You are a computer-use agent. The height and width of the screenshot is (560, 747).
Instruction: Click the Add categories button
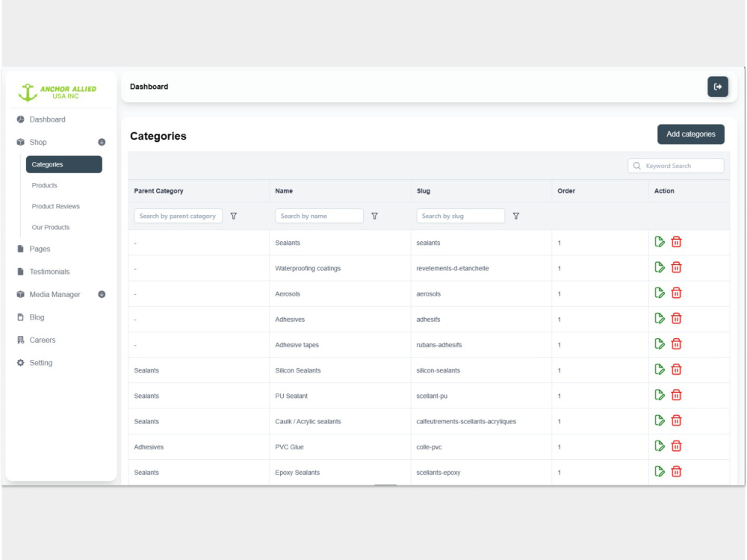pos(691,134)
